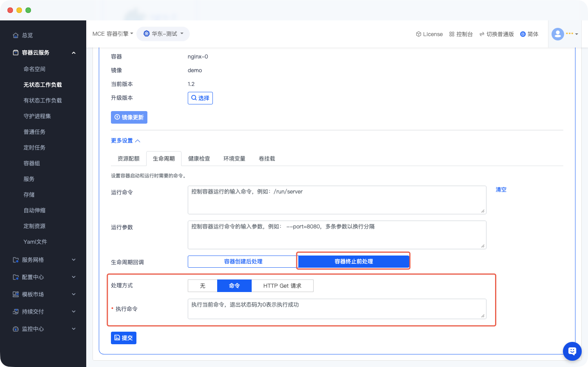Click the 清空 link

coord(501,190)
